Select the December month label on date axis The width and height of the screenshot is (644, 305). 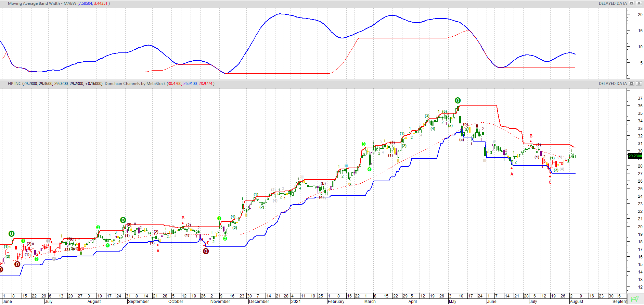point(259,302)
